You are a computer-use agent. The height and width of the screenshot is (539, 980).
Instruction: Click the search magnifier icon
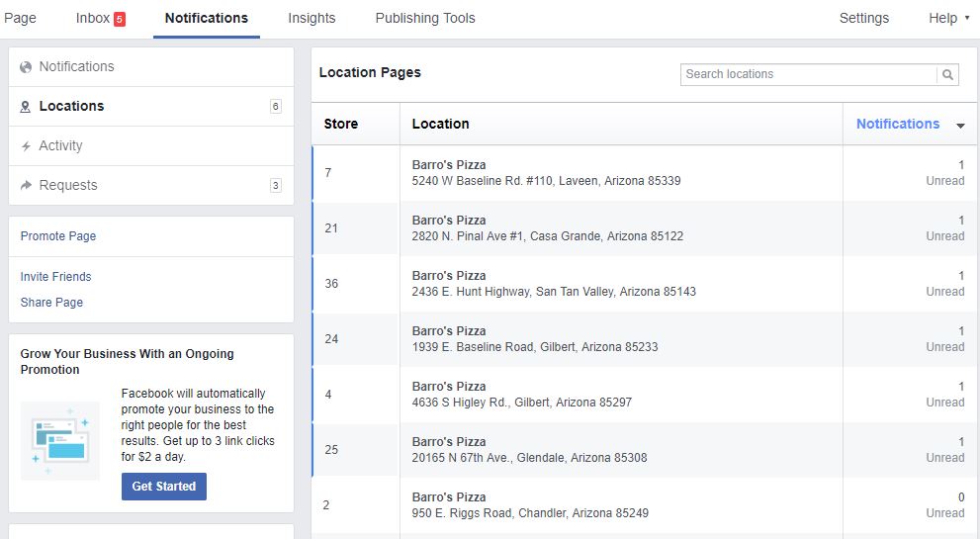(x=947, y=74)
